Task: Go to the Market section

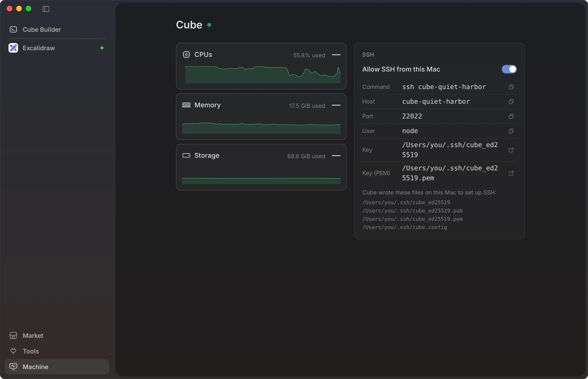Action: (57, 335)
